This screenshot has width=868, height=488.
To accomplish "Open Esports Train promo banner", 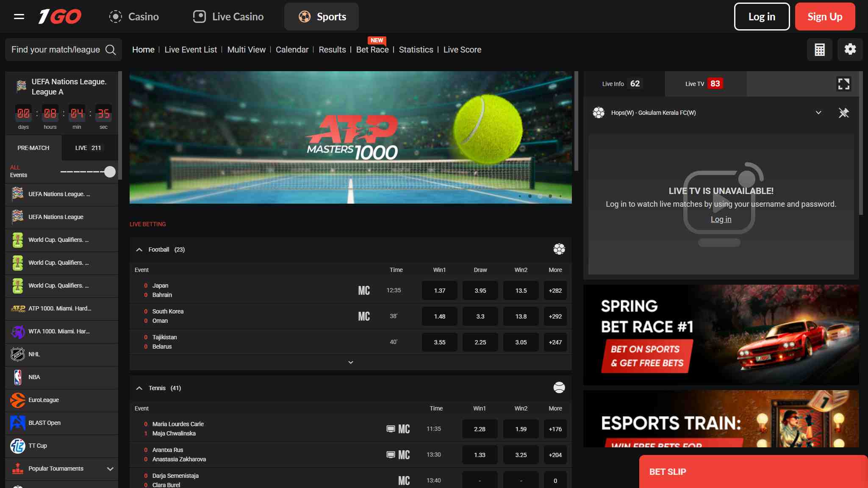I will [721, 419].
